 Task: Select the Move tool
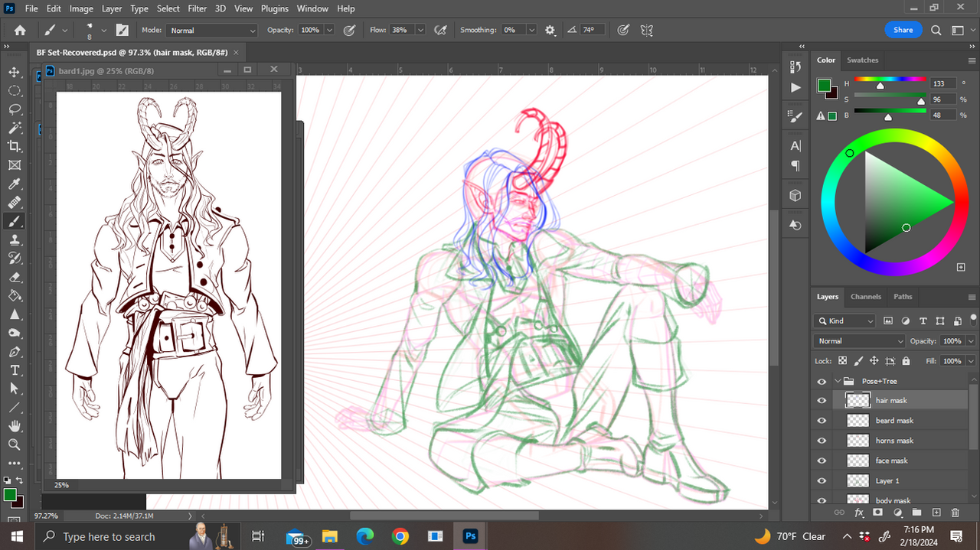[x=15, y=72]
